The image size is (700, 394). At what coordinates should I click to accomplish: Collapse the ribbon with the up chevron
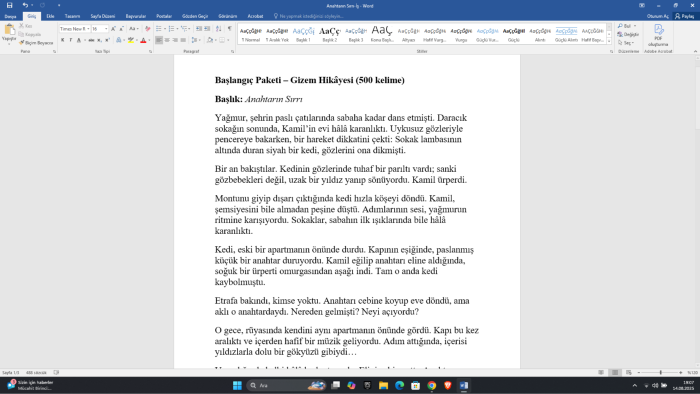[695, 52]
